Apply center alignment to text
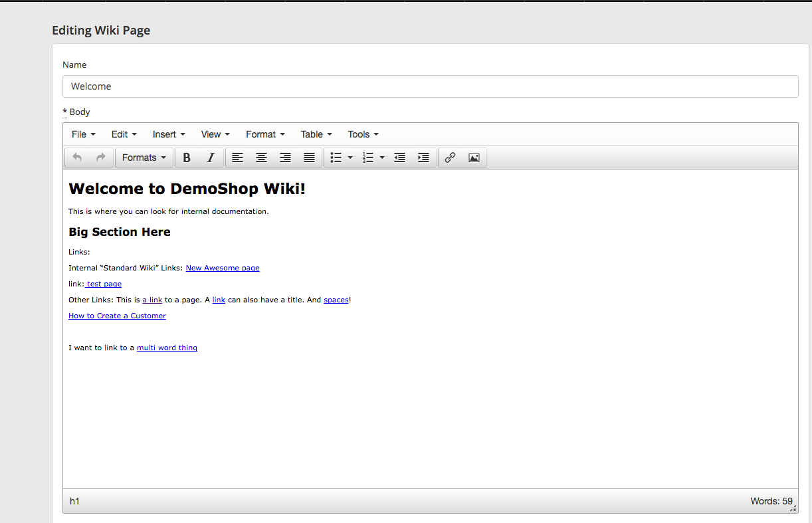This screenshot has height=523, width=812. pos(261,157)
